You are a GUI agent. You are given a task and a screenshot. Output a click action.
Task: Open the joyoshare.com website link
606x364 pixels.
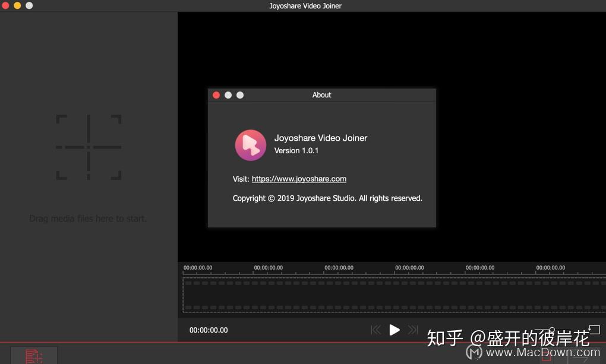pos(299,179)
